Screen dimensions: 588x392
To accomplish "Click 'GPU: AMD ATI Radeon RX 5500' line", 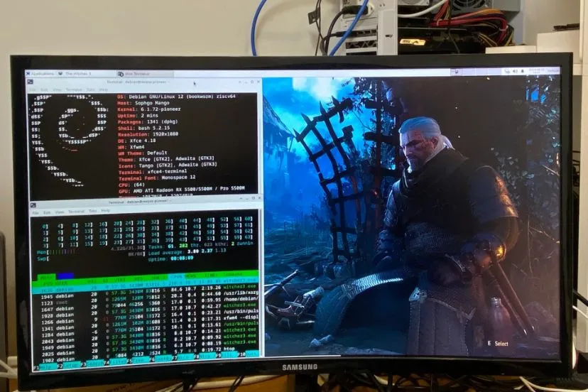I will click(181, 190).
